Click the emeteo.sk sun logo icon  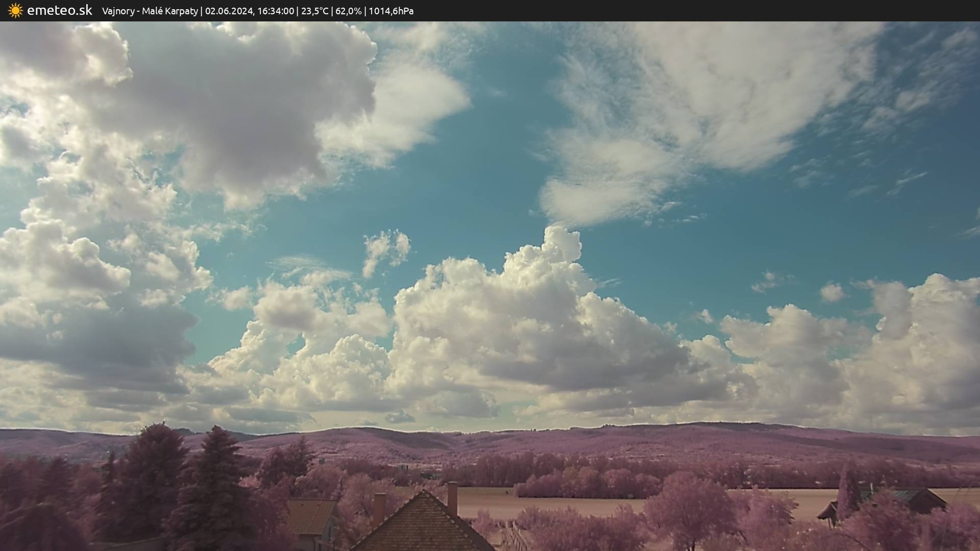(15, 11)
